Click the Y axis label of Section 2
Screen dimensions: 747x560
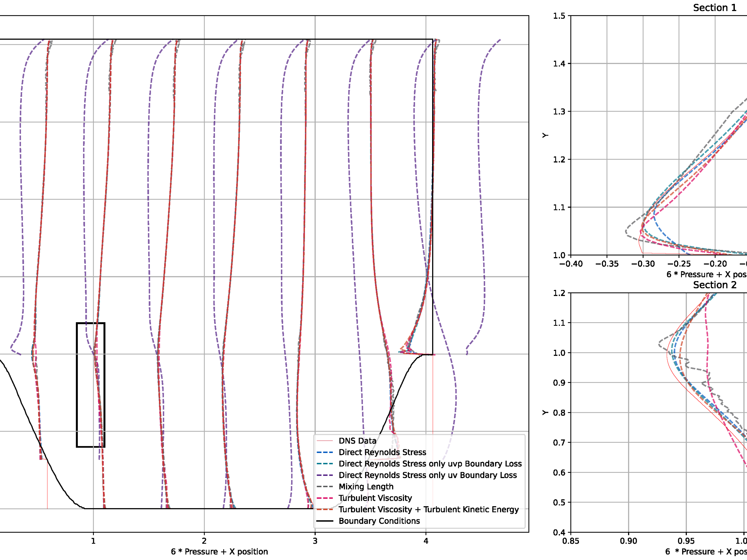click(x=545, y=413)
